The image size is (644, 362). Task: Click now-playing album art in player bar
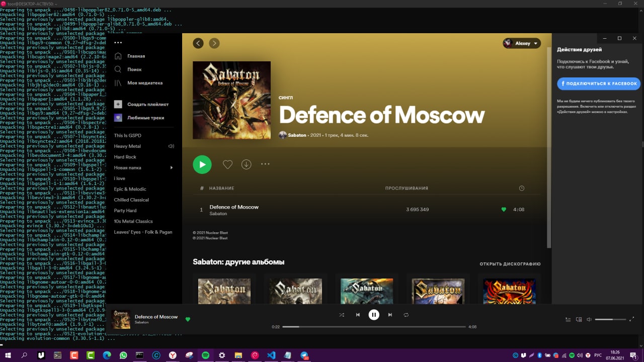tap(121, 319)
